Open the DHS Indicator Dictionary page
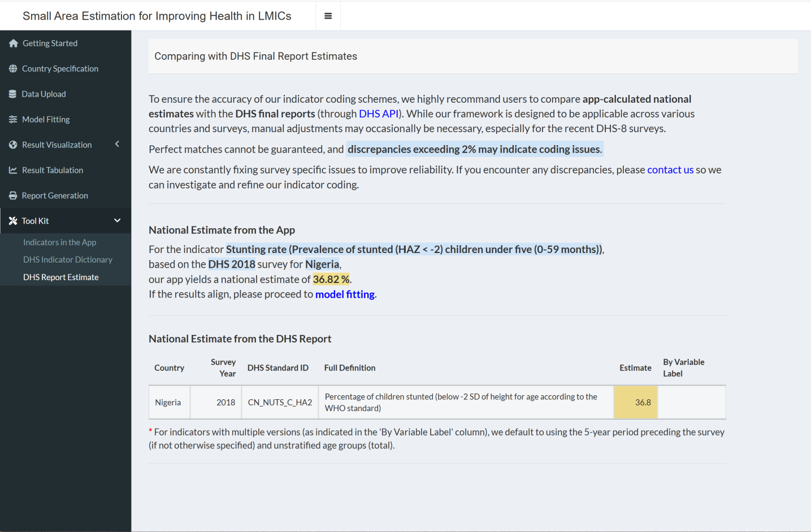Viewport: 811px width, 532px height. [68, 260]
